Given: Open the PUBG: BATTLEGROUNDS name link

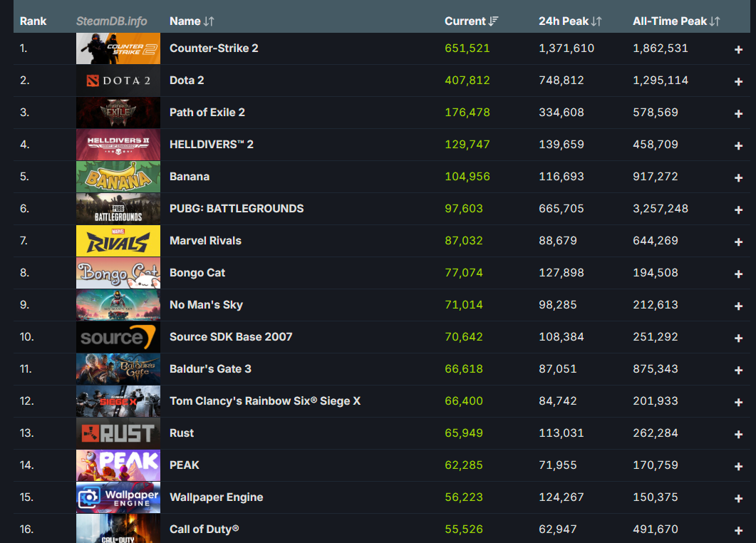Looking at the screenshot, I should (x=237, y=208).
